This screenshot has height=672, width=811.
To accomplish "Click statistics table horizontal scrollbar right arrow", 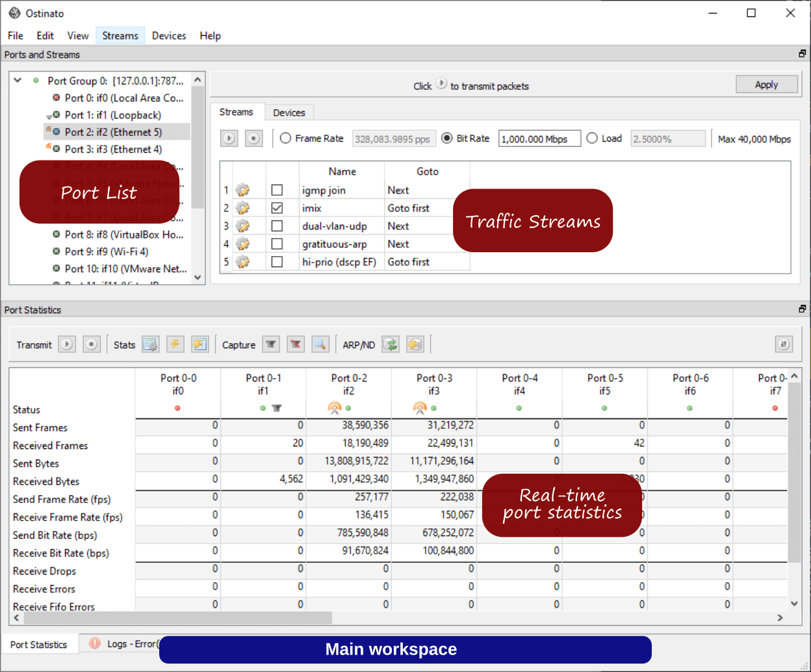I will pos(780,617).
